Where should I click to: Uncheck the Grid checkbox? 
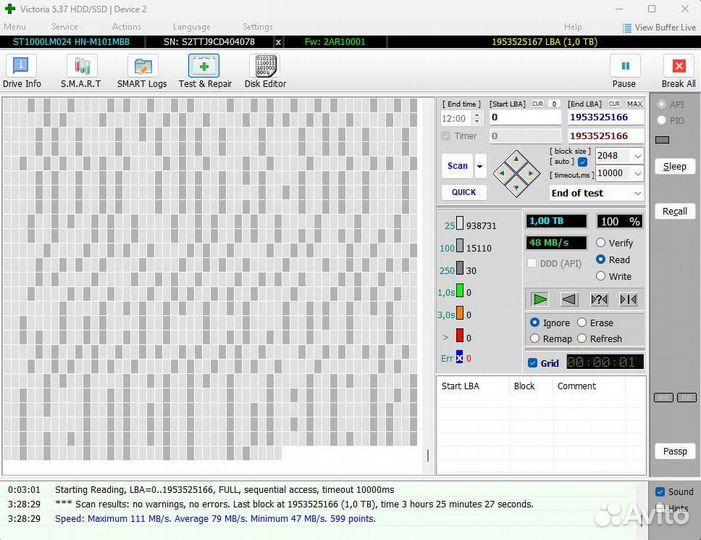coord(533,363)
